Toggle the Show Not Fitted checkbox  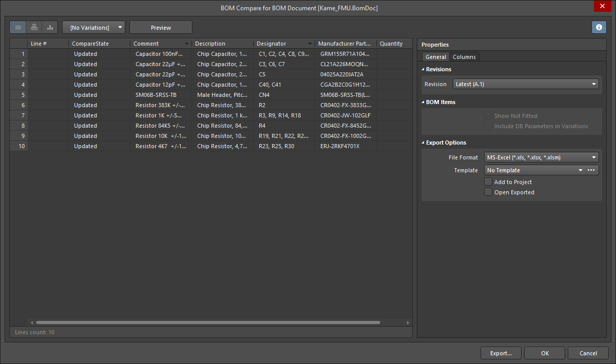[488, 115]
